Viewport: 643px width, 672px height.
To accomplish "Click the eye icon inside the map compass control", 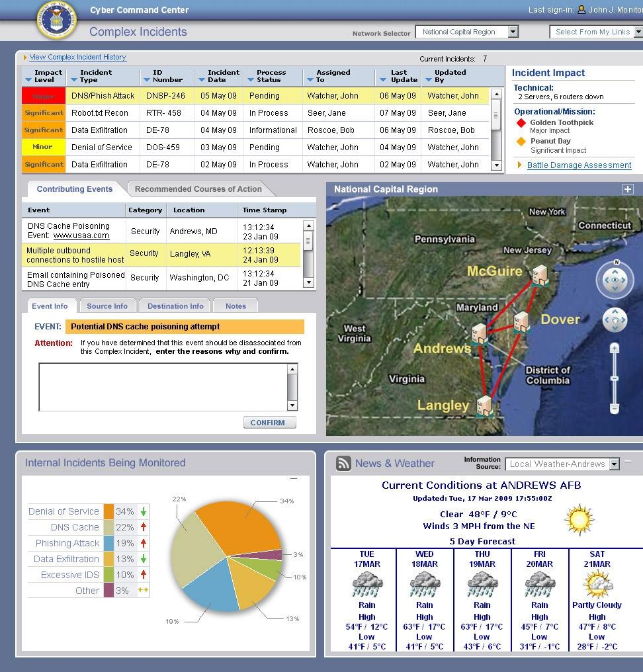I will click(614, 279).
